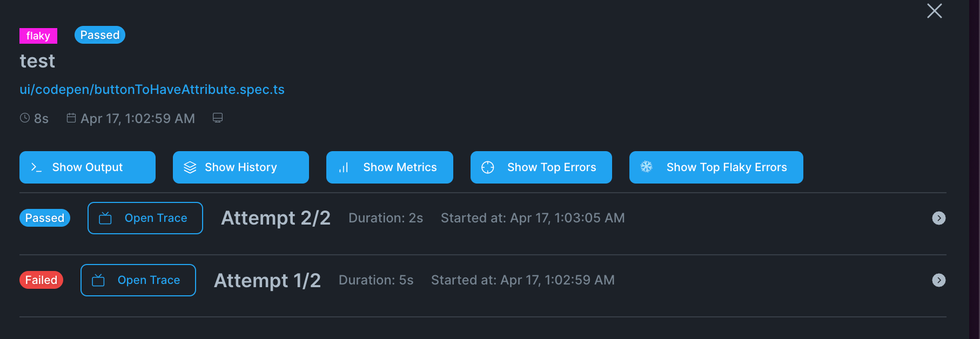The width and height of the screenshot is (980, 339).
Task: Click the clock icon beside 8s duration
Action: click(x=25, y=118)
